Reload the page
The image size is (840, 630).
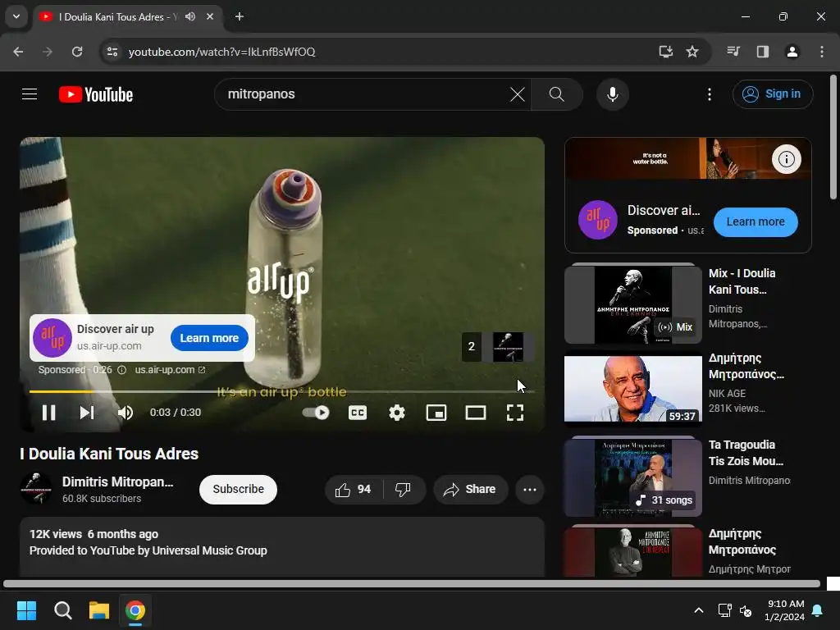pos(77,52)
